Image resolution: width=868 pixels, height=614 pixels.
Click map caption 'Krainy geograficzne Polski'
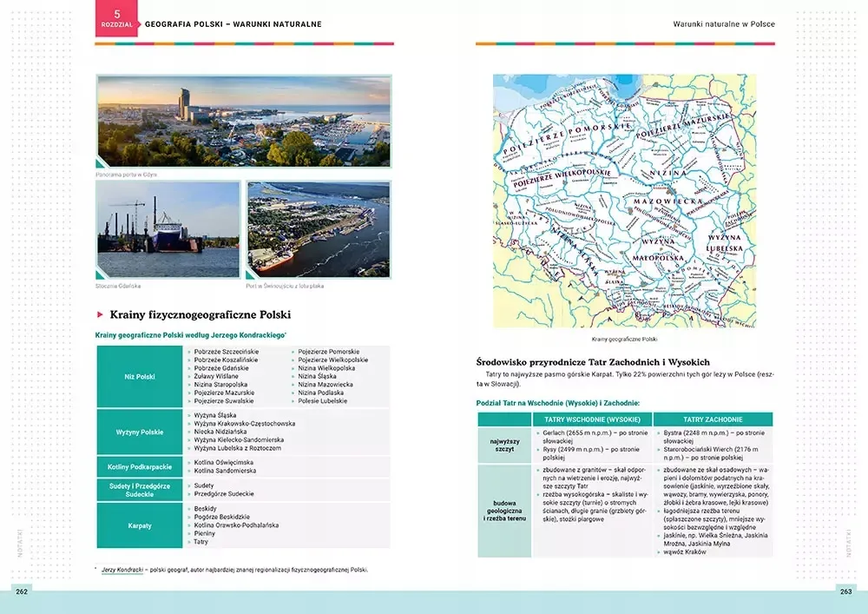pos(624,340)
